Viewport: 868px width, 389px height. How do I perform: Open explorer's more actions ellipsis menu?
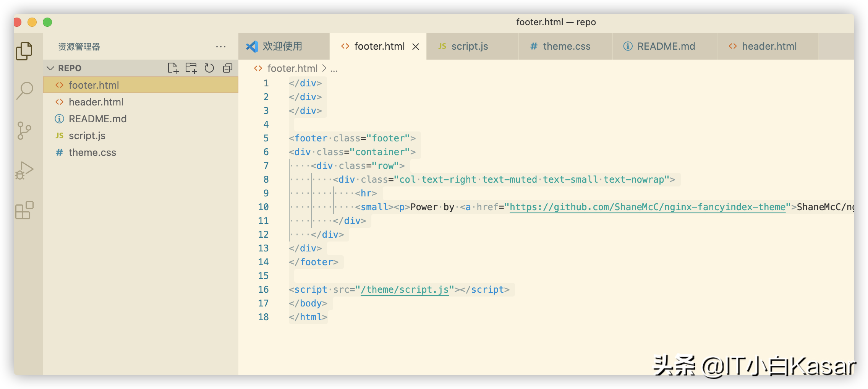pos(221,47)
